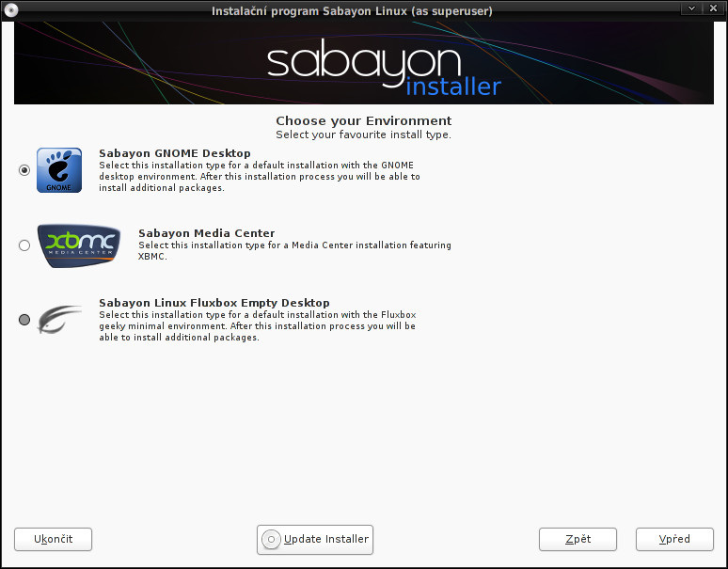This screenshot has width=728, height=569.
Task: Go back with the Zpět button
Action: click(x=578, y=539)
